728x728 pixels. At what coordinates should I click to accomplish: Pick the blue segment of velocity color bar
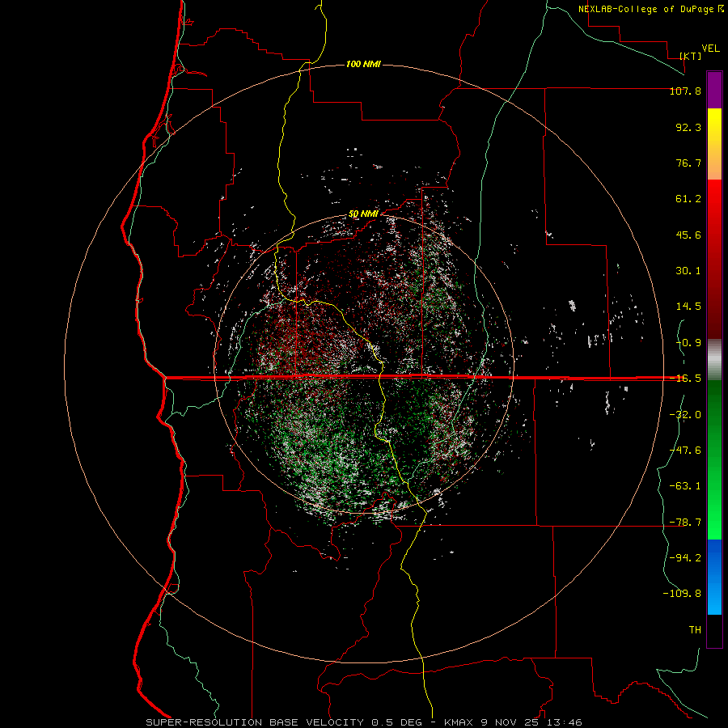[714, 577]
